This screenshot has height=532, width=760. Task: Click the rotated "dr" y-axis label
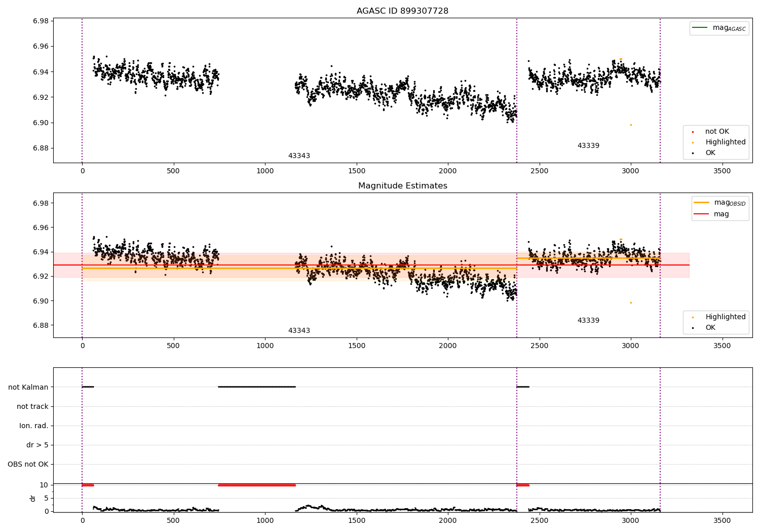click(x=33, y=498)
